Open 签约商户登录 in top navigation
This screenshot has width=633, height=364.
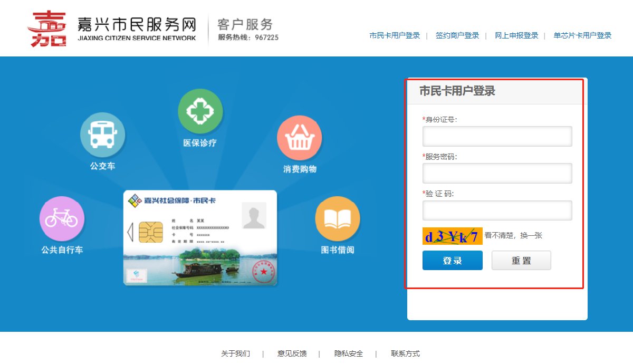point(457,35)
